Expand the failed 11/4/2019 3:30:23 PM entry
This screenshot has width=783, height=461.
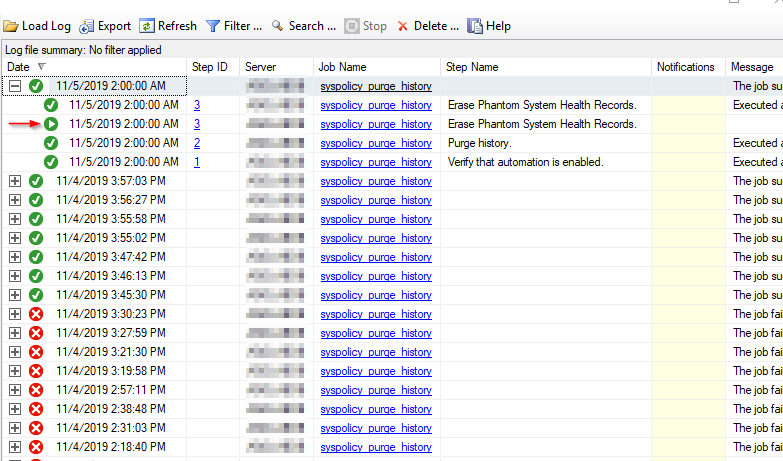click(x=15, y=314)
